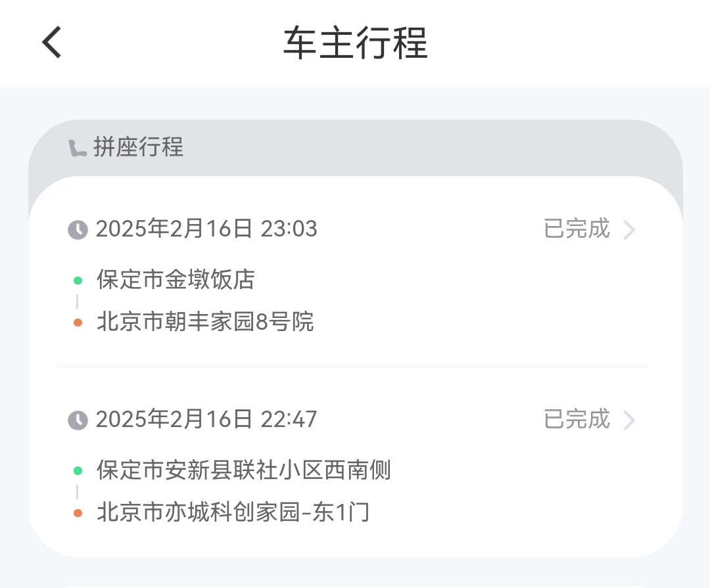The height and width of the screenshot is (588, 710).
Task: Click the 车主行程 page title
Action: click(x=356, y=43)
